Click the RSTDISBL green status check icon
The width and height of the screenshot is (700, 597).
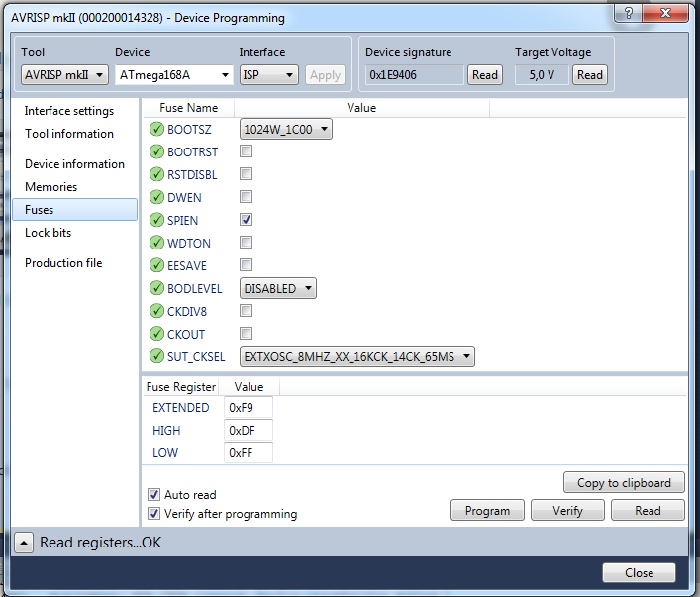click(156, 174)
